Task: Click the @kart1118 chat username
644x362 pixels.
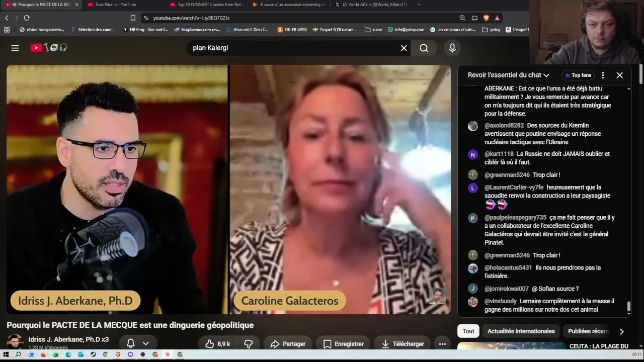Action: tap(499, 154)
